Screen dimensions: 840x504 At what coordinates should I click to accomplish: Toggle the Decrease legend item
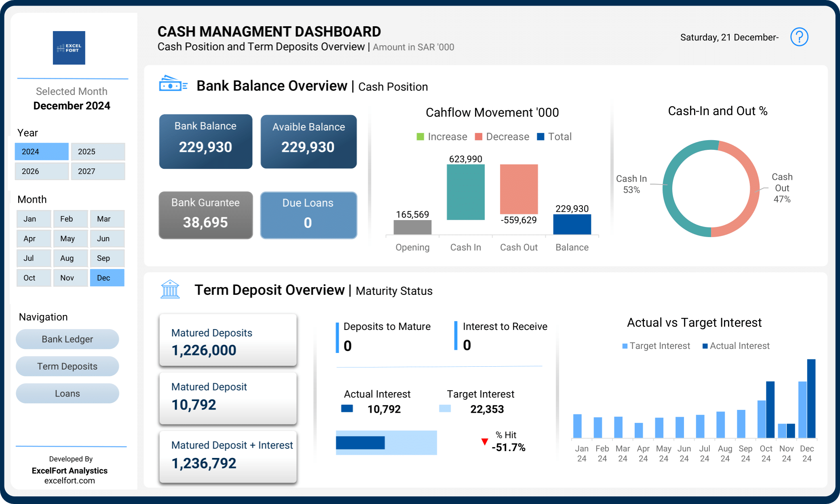click(502, 136)
